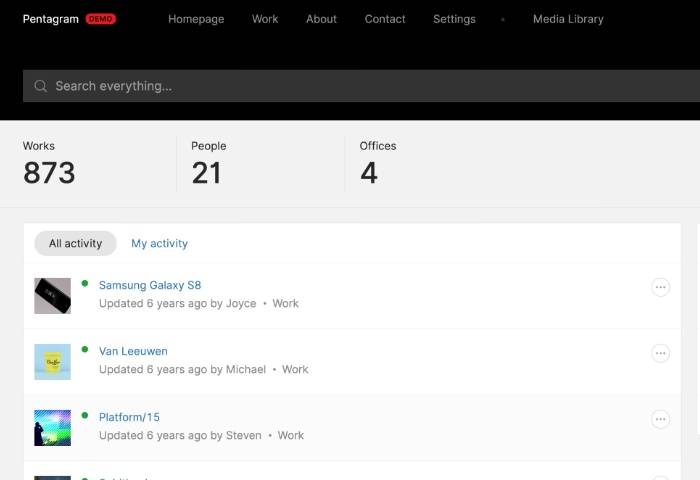Open the Work navigation item
The width and height of the screenshot is (700, 480).
point(265,19)
